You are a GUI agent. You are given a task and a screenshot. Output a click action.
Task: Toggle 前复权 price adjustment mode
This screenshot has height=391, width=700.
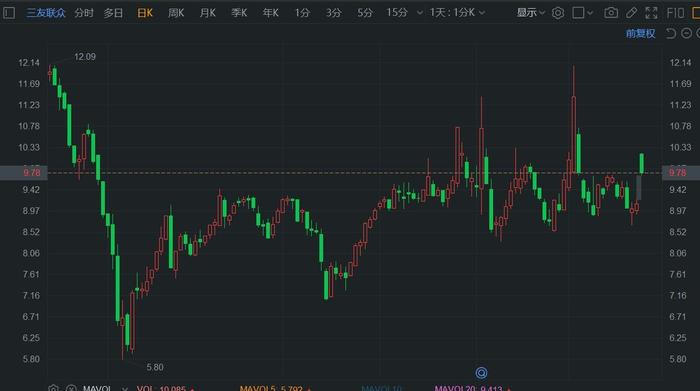coord(640,33)
